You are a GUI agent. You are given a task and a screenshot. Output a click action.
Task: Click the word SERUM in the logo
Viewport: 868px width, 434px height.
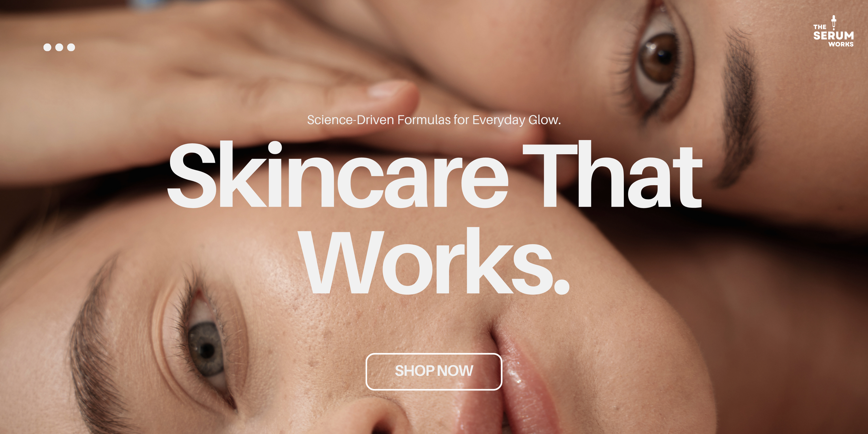(834, 35)
